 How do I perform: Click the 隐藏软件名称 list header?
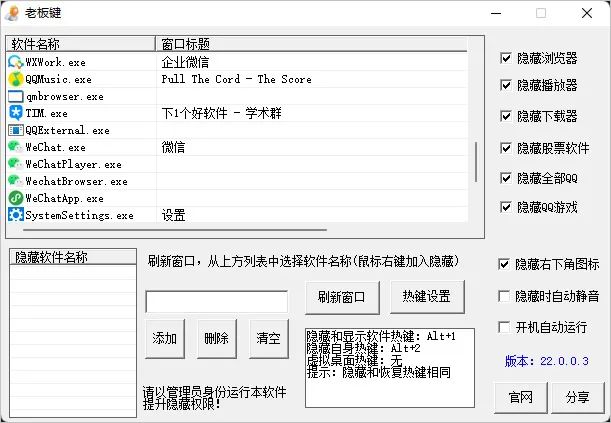click(x=73, y=257)
